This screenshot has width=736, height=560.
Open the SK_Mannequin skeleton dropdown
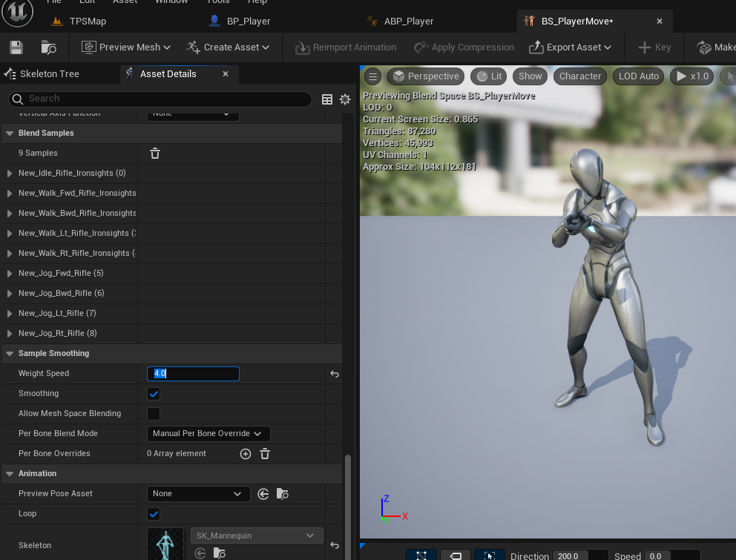pyautogui.click(x=257, y=536)
